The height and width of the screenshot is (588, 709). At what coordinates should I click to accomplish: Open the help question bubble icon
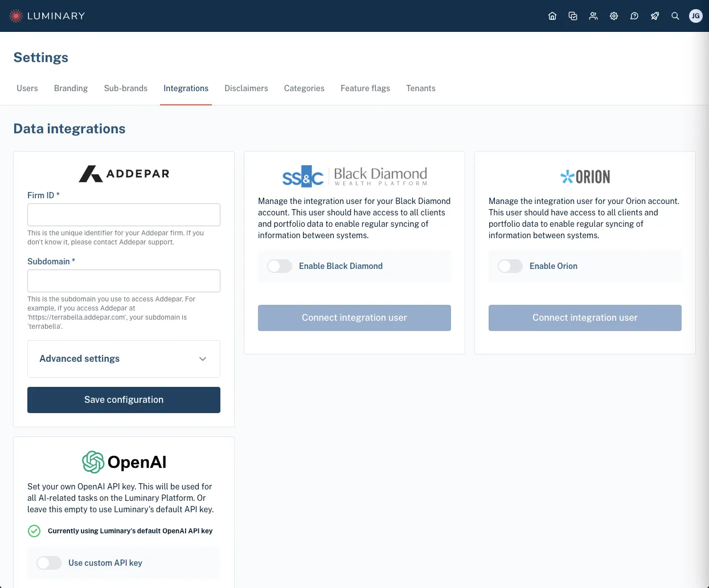(x=634, y=16)
